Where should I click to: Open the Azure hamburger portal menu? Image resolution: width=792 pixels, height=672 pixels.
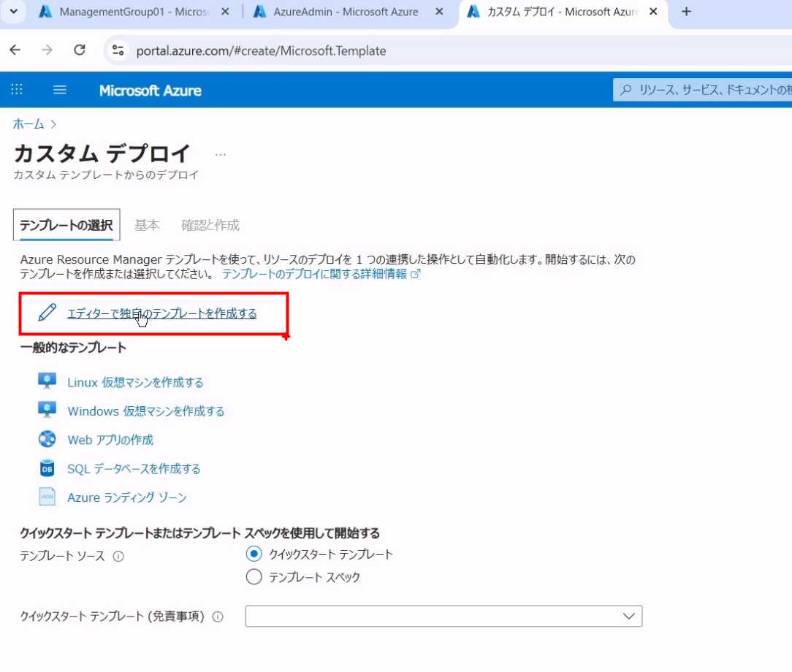coord(60,90)
